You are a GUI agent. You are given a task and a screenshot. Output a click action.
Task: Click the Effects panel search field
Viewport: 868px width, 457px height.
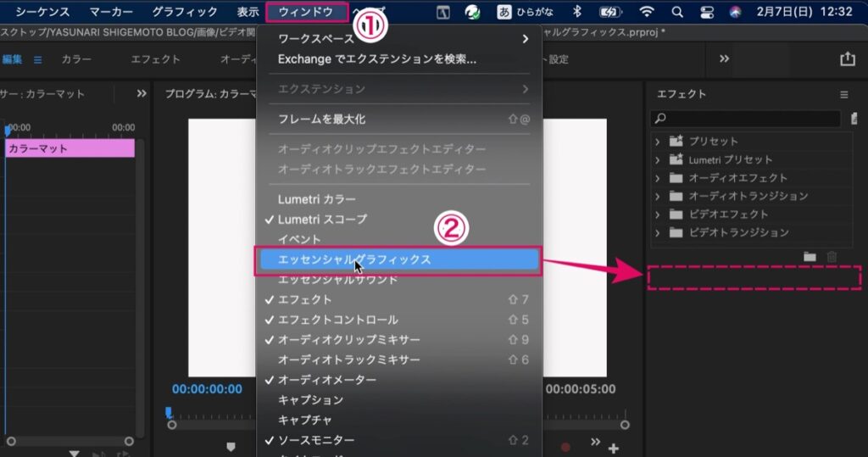[x=746, y=118]
